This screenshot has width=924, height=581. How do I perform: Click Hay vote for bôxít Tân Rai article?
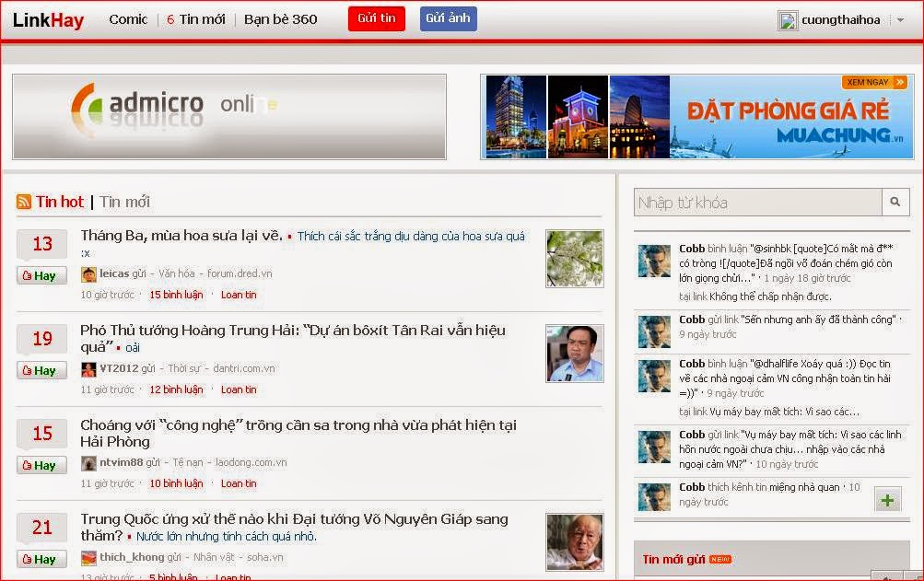click(41, 371)
